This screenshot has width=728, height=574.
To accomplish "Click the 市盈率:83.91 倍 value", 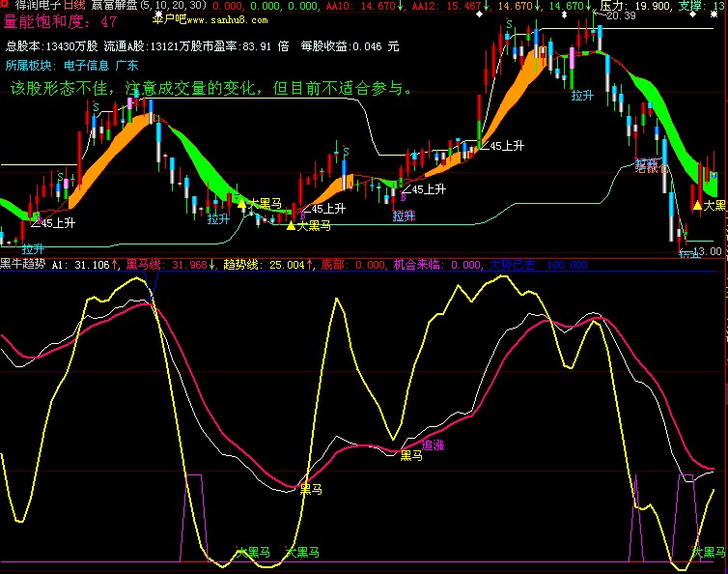I will coord(245,46).
